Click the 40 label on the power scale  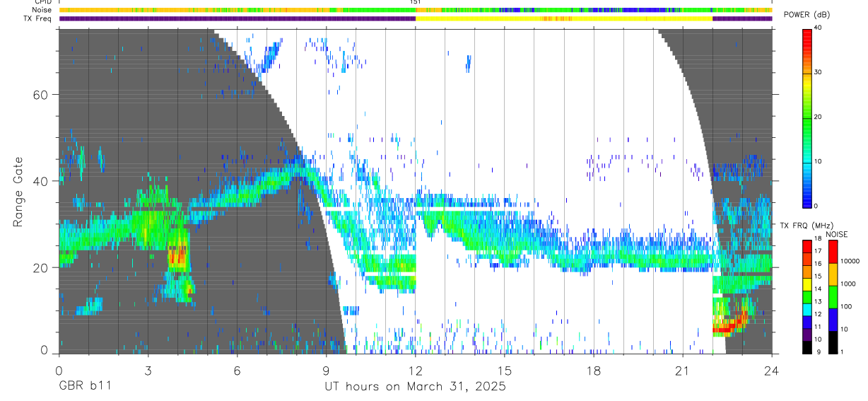coord(819,28)
